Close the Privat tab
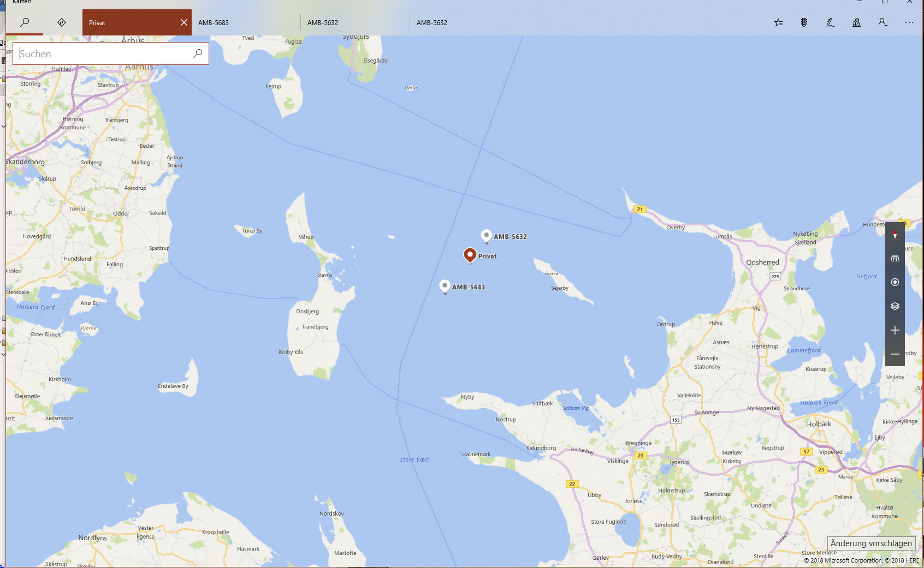This screenshot has width=924, height=568. coord(183,22)
